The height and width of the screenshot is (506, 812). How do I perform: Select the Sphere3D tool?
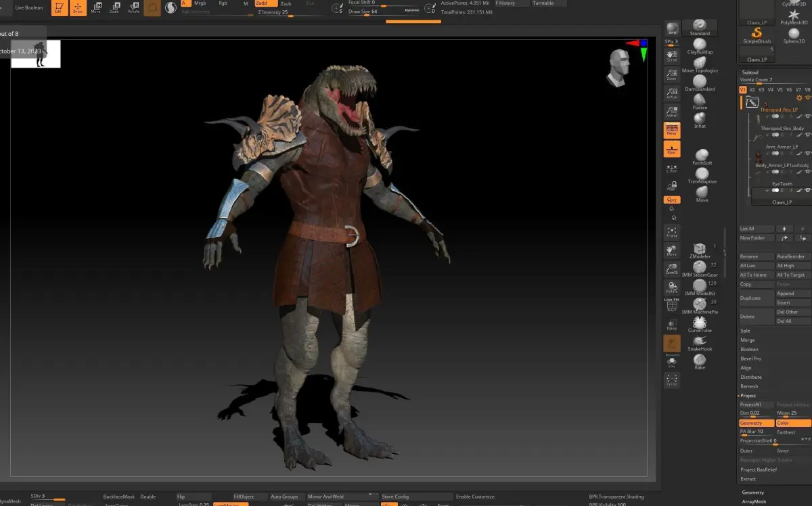click(x=794, y=35)
